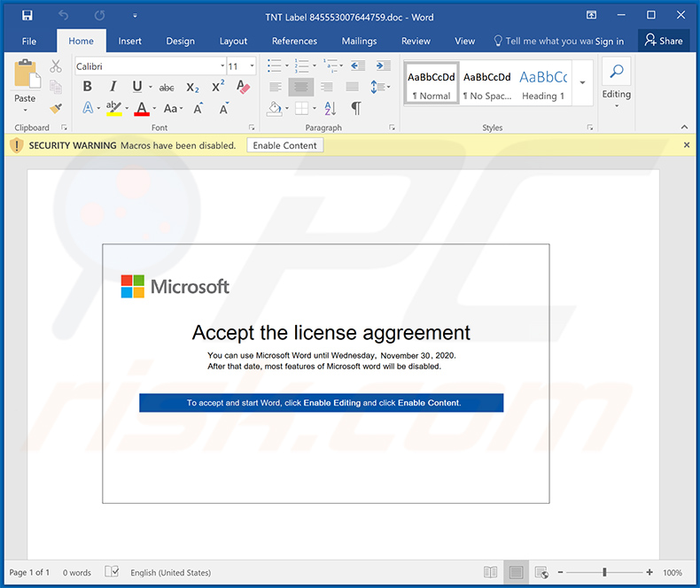Click the Tell me what you want search box
Screen dimensions: 700x588
click(x=543, y=41)
